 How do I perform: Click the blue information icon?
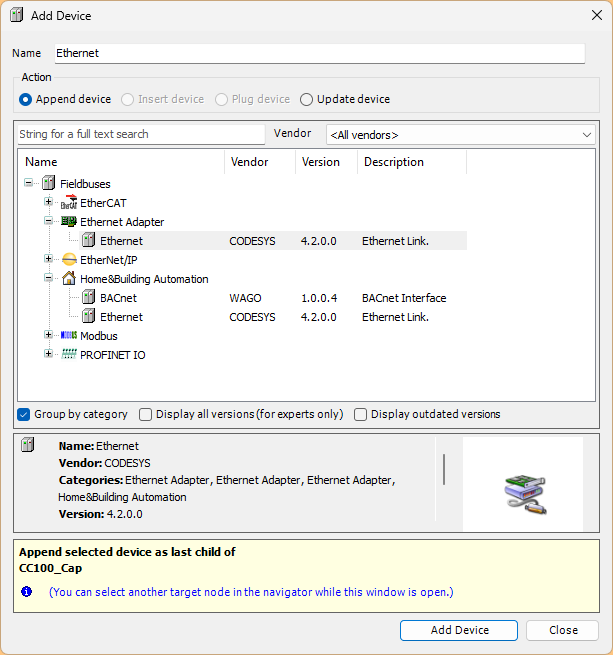[26, 592]
